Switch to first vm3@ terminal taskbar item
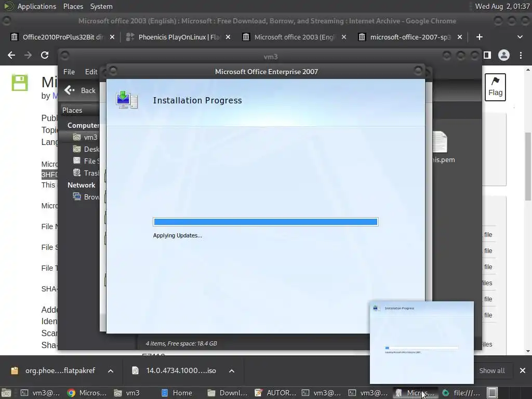This screenshot has width=532, height=399. [x=39, y=393]
